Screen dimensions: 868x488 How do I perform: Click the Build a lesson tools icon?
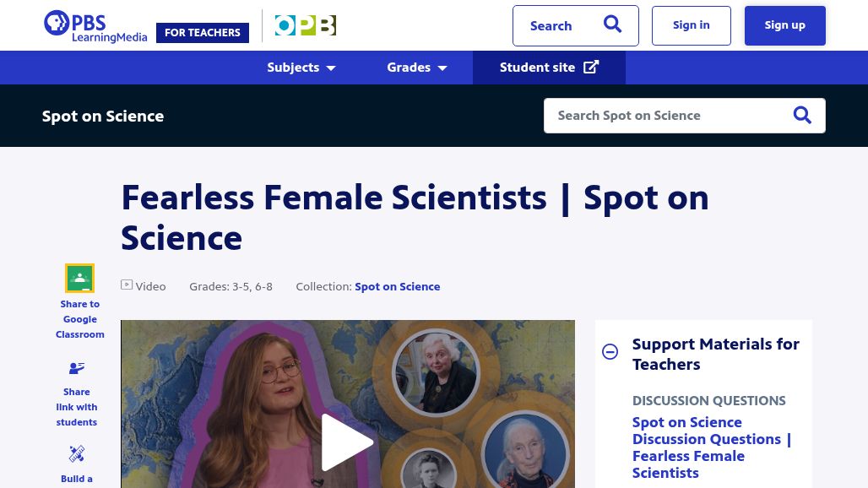coord(77,454)
